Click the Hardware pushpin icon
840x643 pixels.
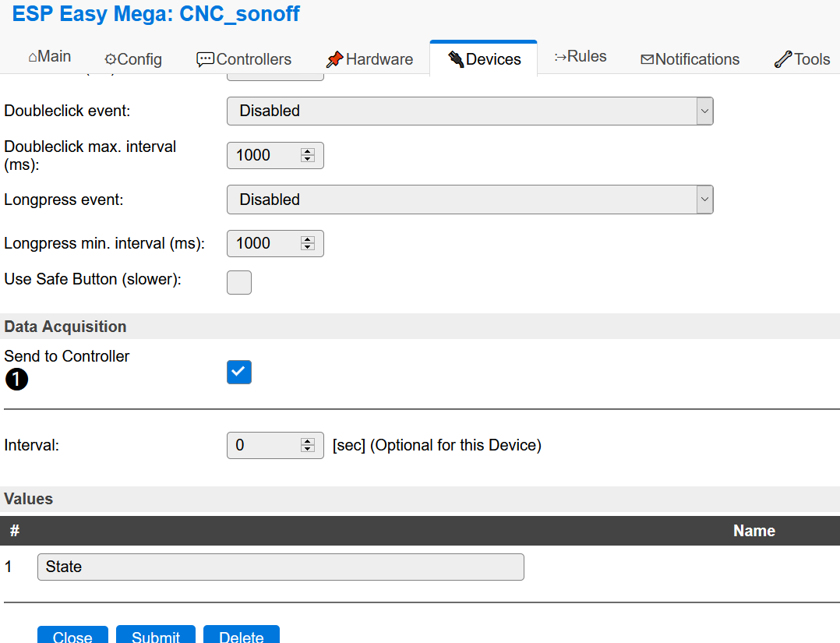click(334, 59)
